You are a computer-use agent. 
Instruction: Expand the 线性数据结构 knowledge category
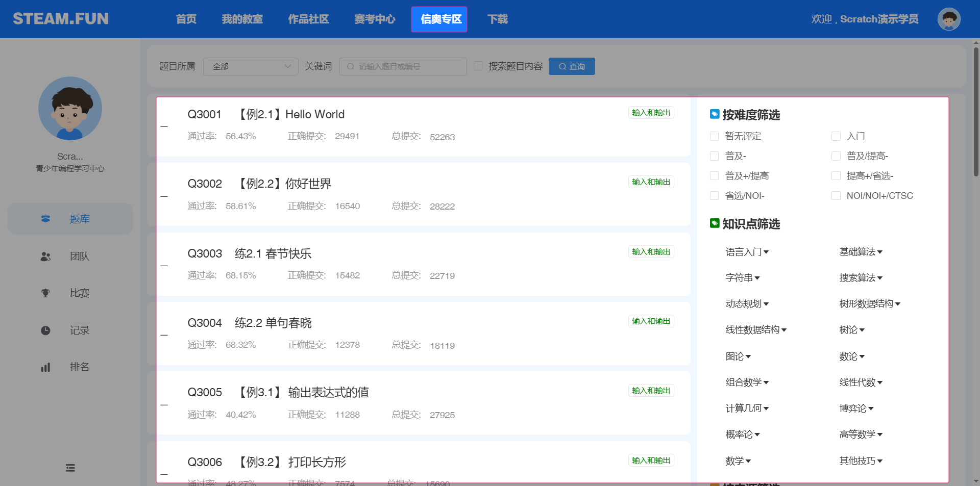pyautogui.click(x=756, y=330)
